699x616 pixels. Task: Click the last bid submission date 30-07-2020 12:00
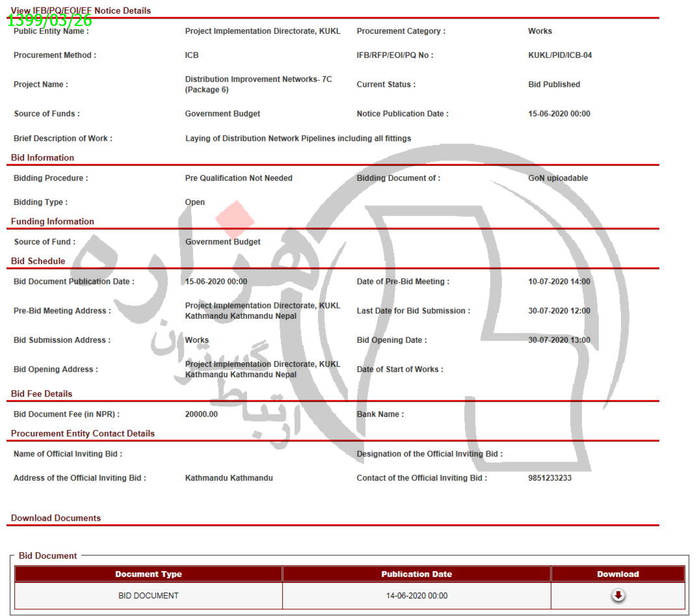coord(559,311)
